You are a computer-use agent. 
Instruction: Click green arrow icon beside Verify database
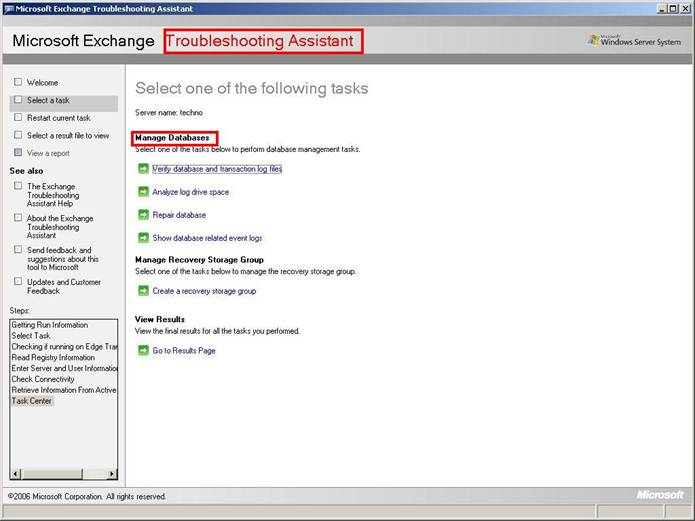pos(143,168)
